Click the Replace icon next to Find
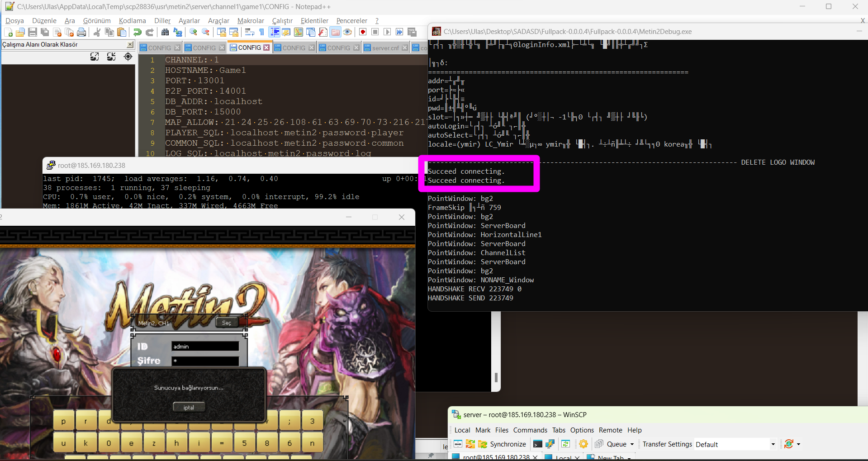Screen dimensions: 868x461 (x=178, y=32)
